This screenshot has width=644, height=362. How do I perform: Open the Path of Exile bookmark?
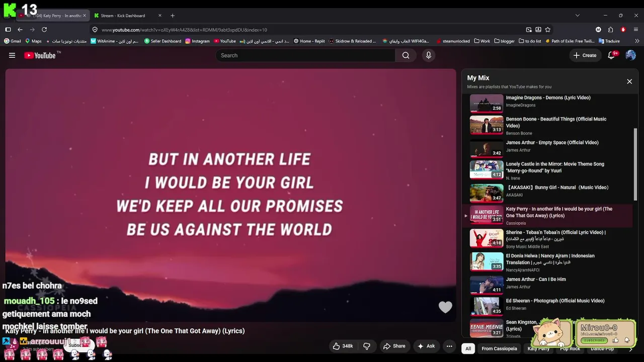coord(570,41)
